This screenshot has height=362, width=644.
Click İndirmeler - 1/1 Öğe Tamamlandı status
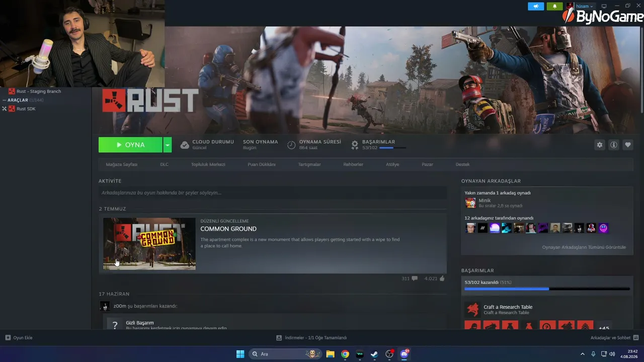click(x=316, y=338)
